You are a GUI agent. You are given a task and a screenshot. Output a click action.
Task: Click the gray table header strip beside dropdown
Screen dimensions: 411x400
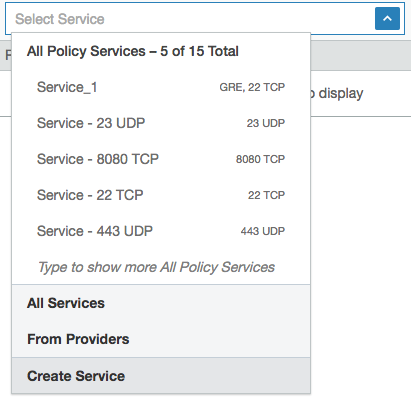(361, 56)
